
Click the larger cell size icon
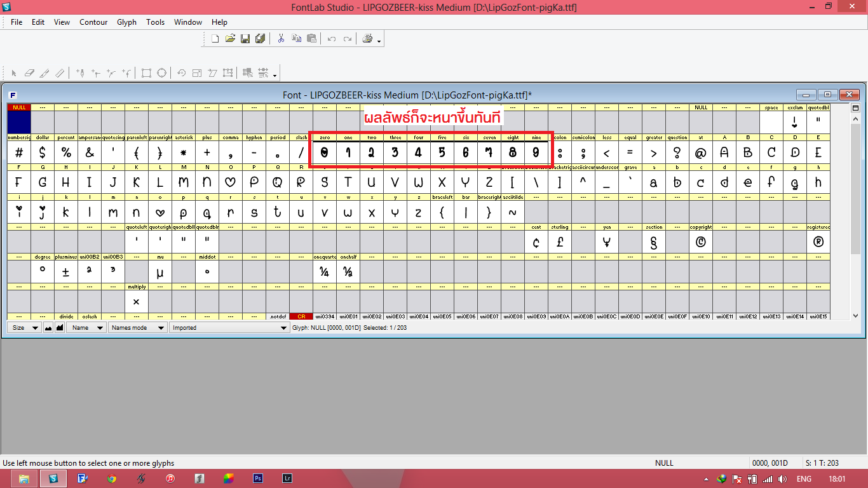click(x=60, y=328)
